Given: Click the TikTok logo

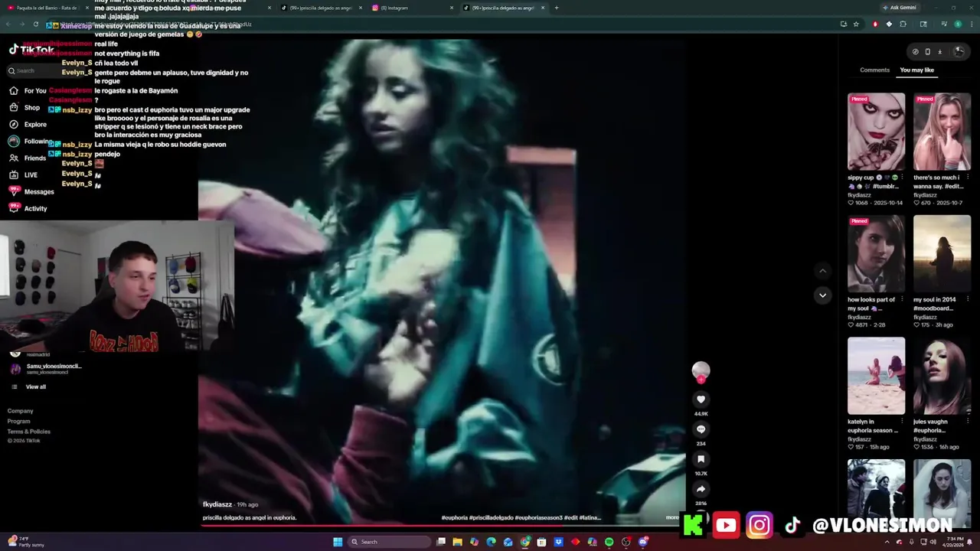Looking at the screenshot, I should [31, 50].
